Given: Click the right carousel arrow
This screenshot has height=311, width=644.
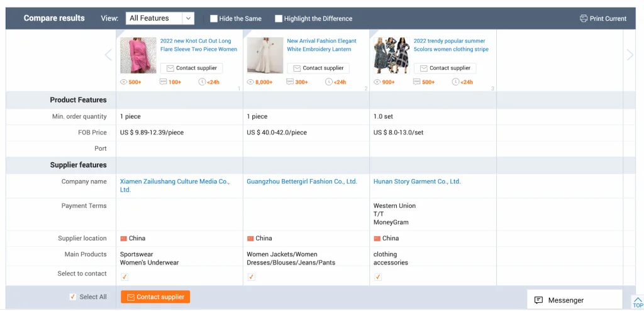Looking at the screenshot, I should 630,55.
